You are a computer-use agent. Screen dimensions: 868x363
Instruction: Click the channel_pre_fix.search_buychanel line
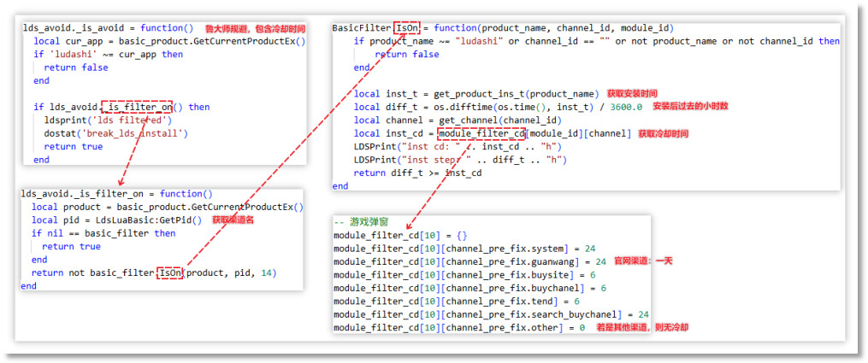pos(481,314)
